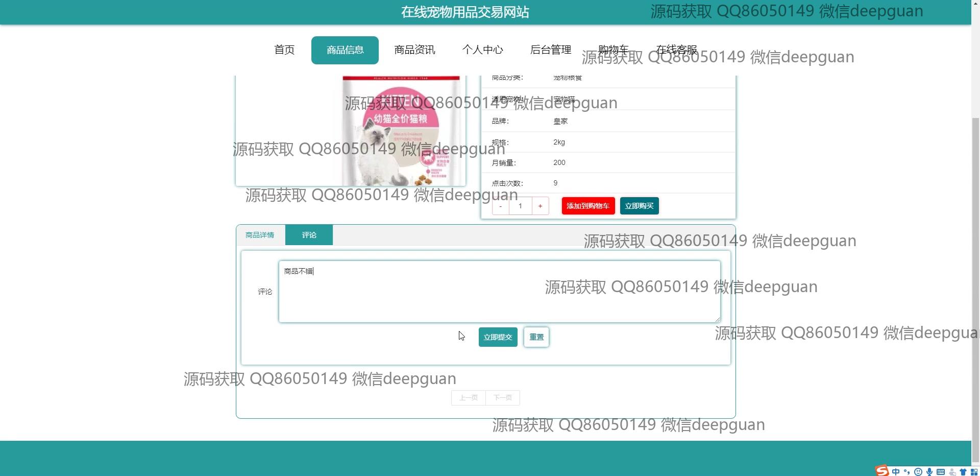Click the Sogou input method logo
This screenshot has width=980, height=476.
(882, 471)
